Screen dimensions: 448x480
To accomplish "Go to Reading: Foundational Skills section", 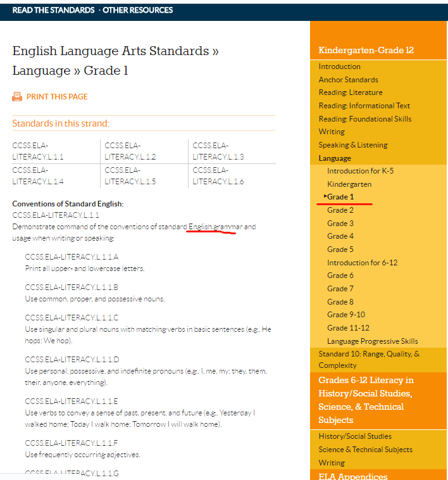I will (365, 119).
